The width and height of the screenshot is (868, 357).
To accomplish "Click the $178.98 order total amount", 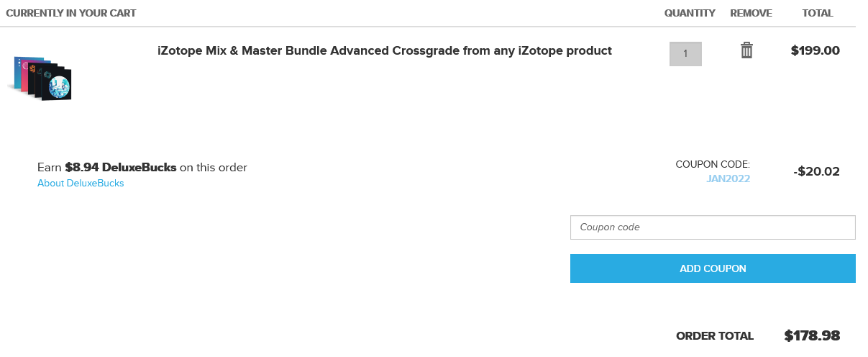I will coord(812,336).
